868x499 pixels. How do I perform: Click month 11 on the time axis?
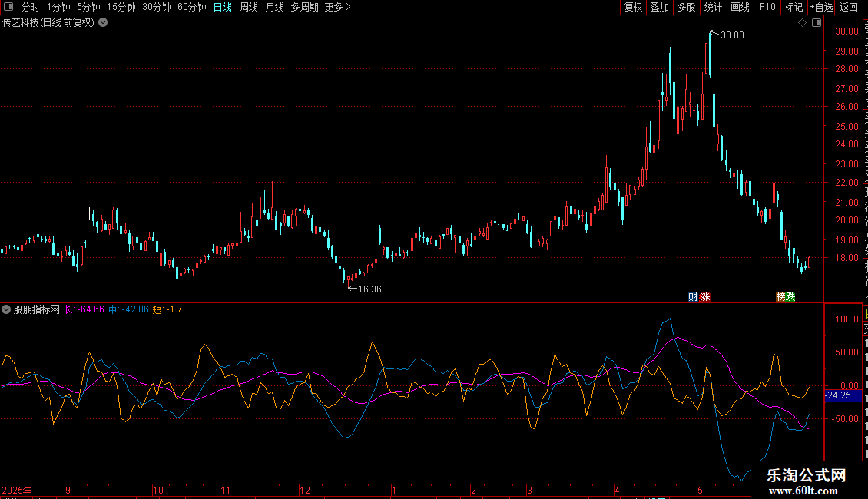click(x=225, y=491)
